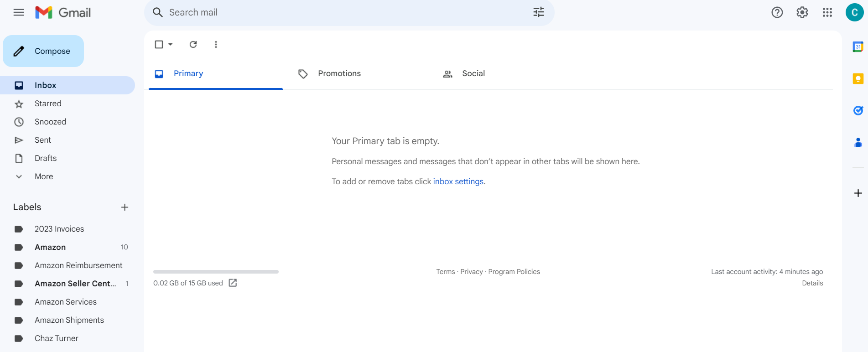Click the Gmail logo
The width and height of the screenshot is (868, 352).
pyautogui.click(x=63, y=12)
